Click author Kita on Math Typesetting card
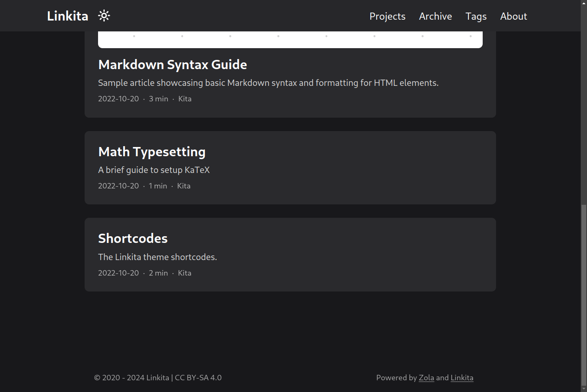Viewport: 587px width, 392px height. click(x=184, y=186)
